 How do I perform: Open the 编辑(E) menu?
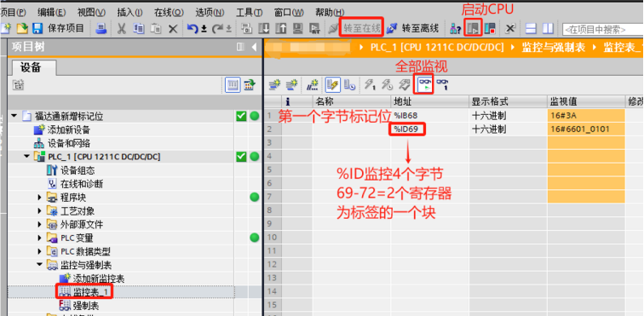click(51, 12)
